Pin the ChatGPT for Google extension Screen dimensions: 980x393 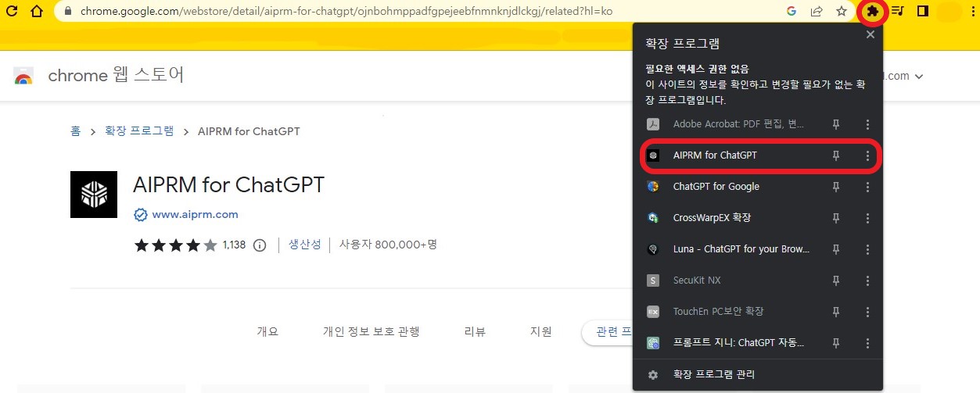tap(836, 187)
